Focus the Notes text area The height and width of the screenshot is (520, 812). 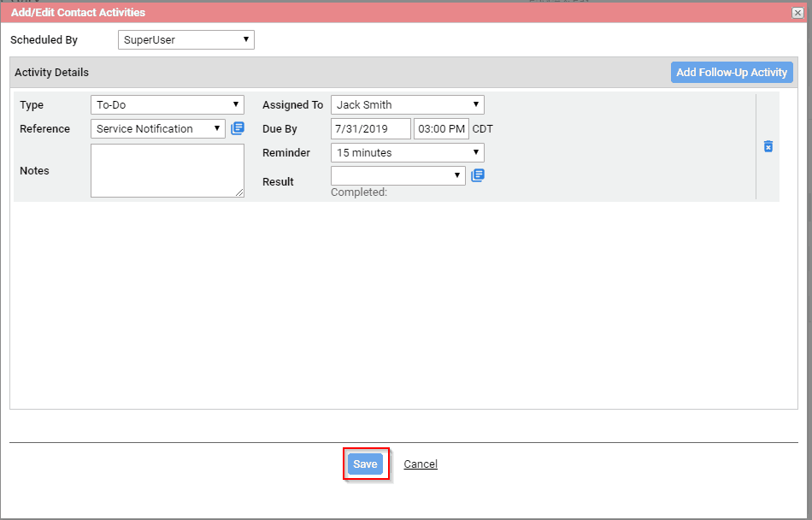coord(168,170)
